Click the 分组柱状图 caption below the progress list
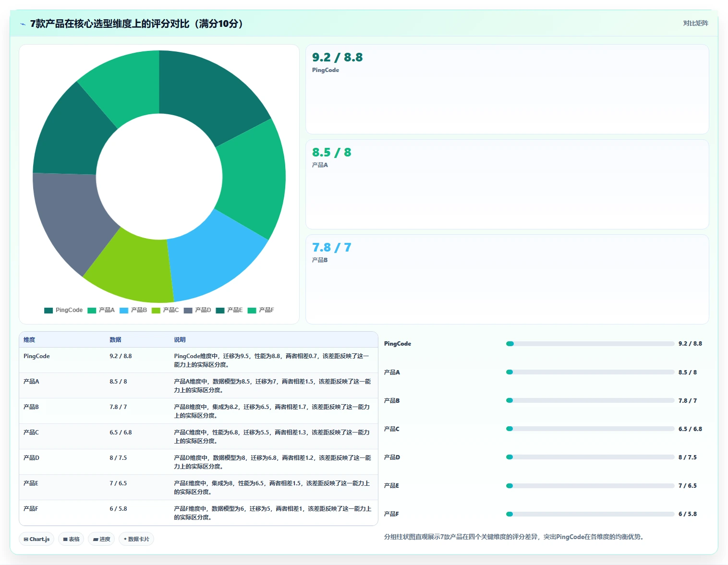Viewport: 728px width, 565px height. [514, 537]
